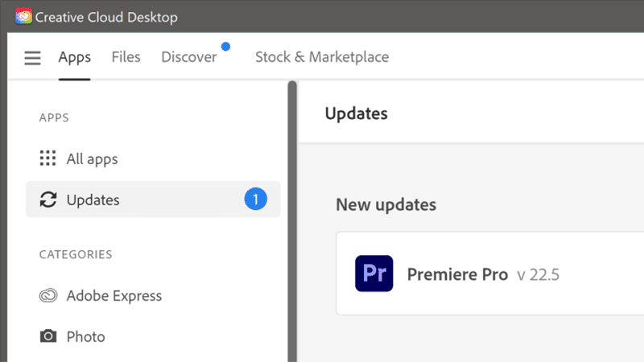This screenshot has width=644, height=362.
Task: Click the All apps grid icon
Action: (48, 158)
